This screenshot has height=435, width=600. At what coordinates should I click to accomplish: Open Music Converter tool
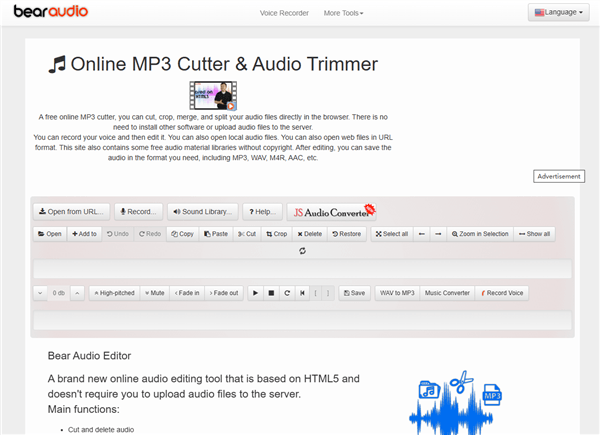click(447, 293)
